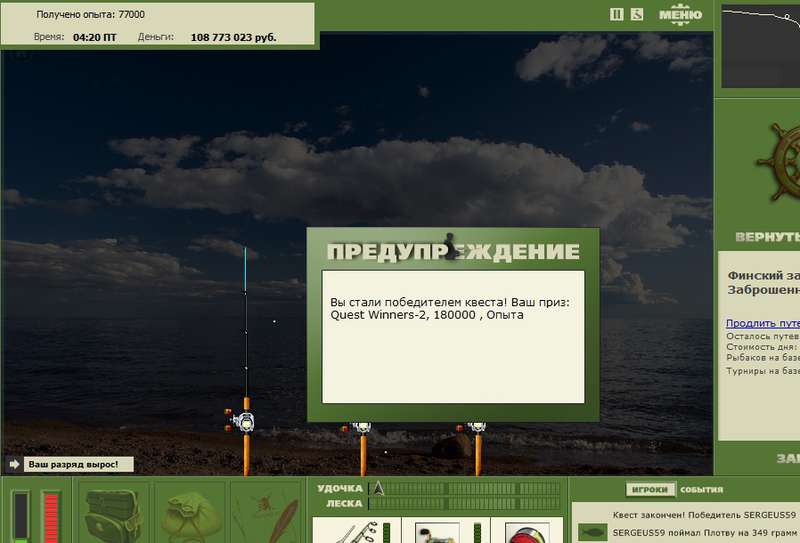The image size is (800, 543).
Task: Click the 'Рыбаков на базе' line
Action: (763, 358)
